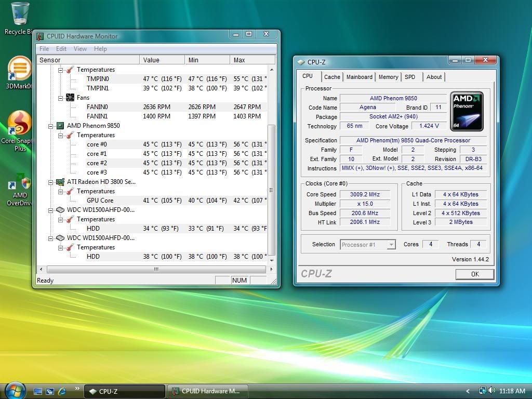
Task: Show hidden system tray icons
Action: coord(468,391)
